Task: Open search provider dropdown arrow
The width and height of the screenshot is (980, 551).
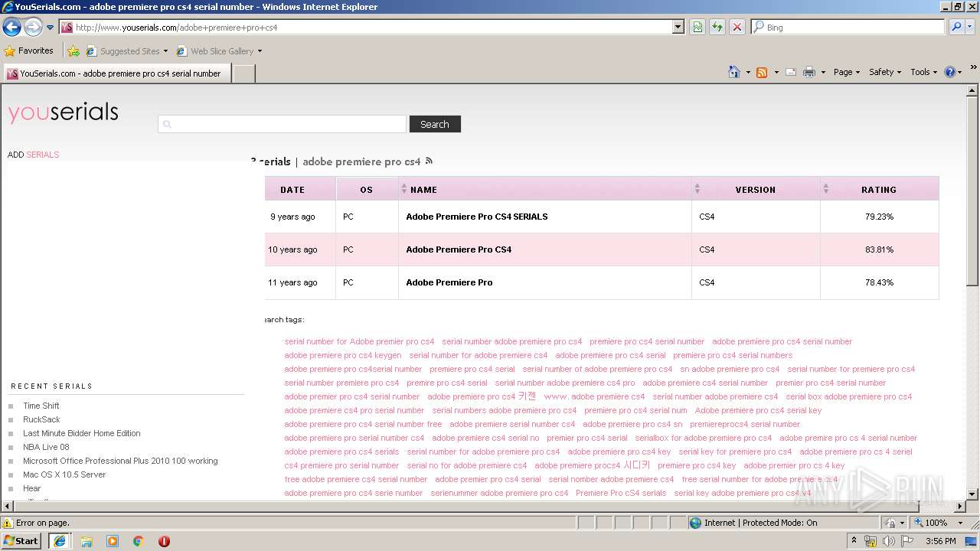Action: click(971, 27)
